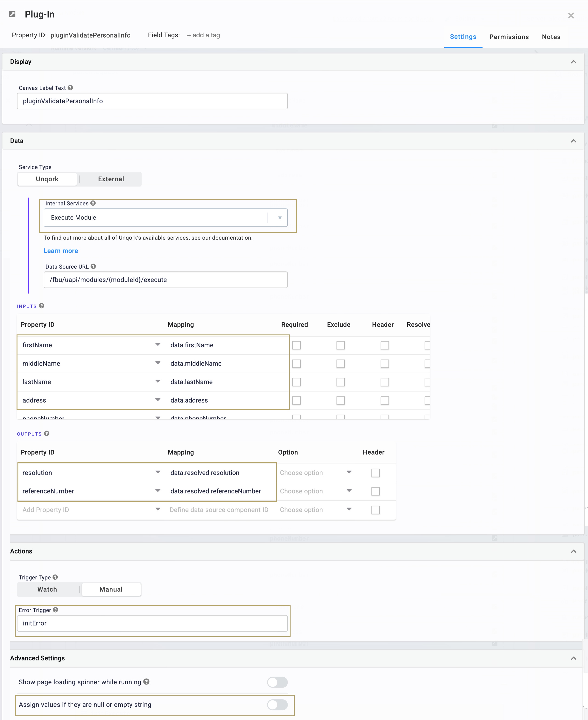This screenshot has height=720, width=588.
Task: Open the Data Source URL help tooltip
Action: 94,266
